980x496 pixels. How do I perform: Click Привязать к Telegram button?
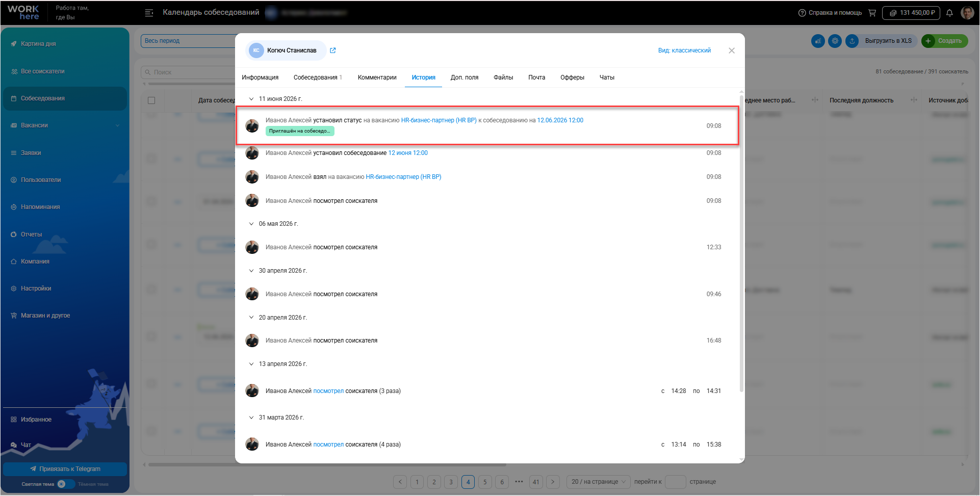[65, 469]
